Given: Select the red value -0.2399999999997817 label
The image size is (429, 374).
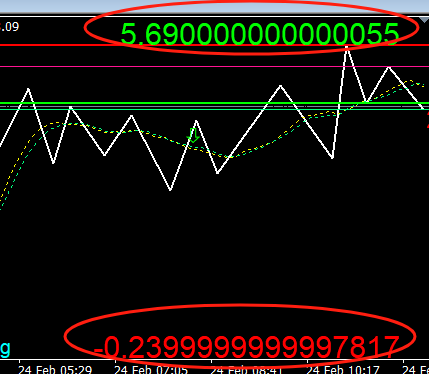Looking at the screenshot, I should [246, 347].
